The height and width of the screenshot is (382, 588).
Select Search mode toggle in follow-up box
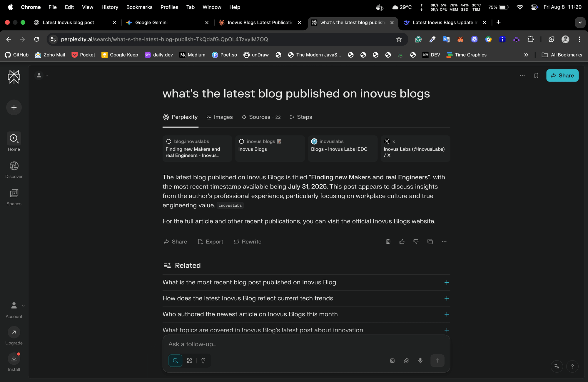coord(176,361)
